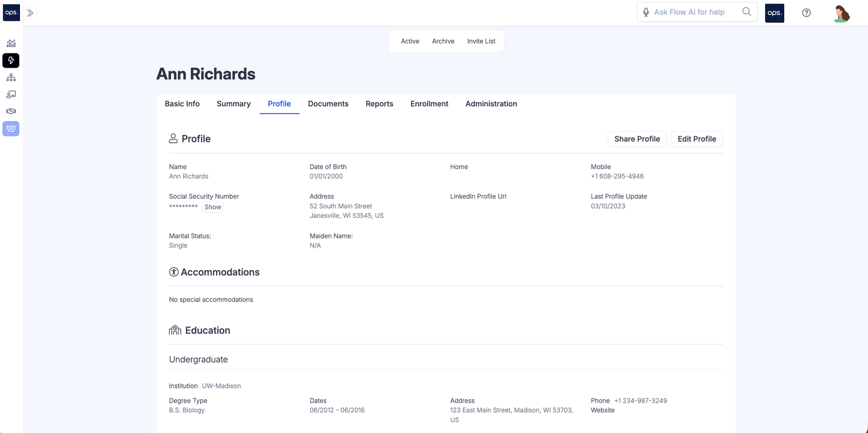Switch to the Enrollment tab
Screen dimensions: 868x433
(429, 104)
